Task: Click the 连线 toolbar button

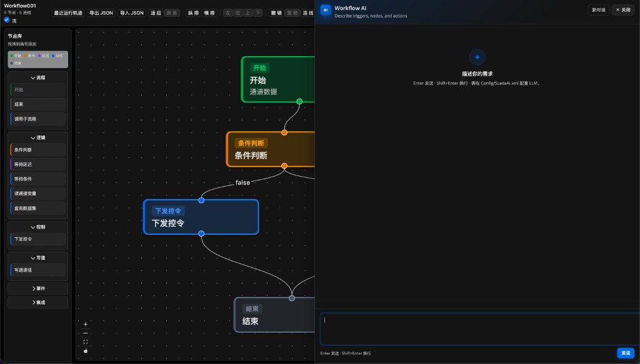Action: pos(307,13)
